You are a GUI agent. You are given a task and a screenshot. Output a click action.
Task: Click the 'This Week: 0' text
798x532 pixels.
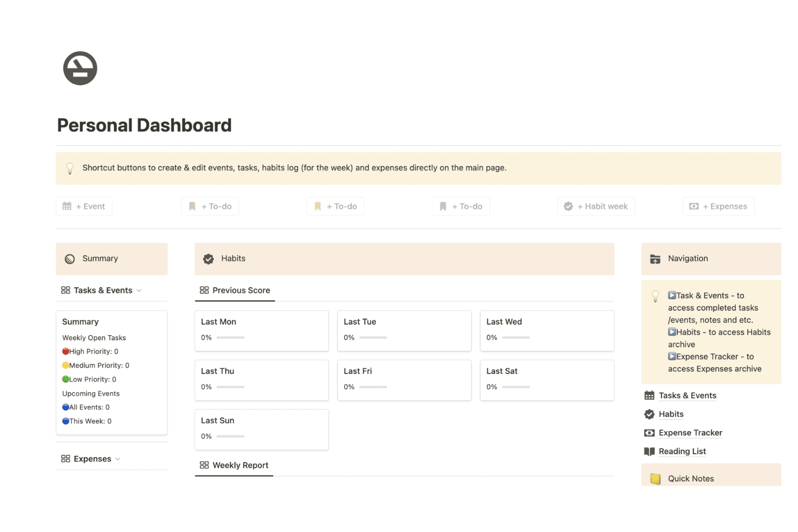pyautogui.click(x=91, y=422)
